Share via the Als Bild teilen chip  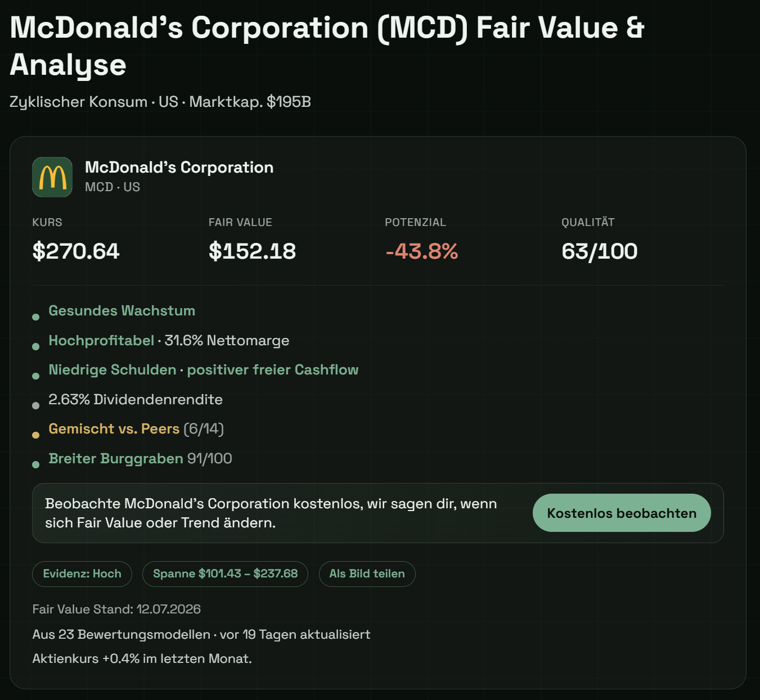point(367,573)
